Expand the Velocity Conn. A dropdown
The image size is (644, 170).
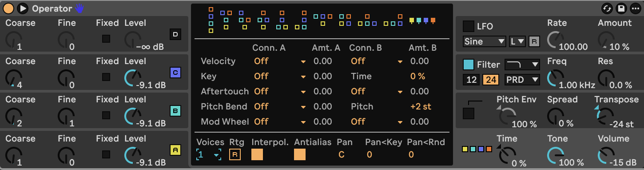pyautogui.click(x=280, y=61)
